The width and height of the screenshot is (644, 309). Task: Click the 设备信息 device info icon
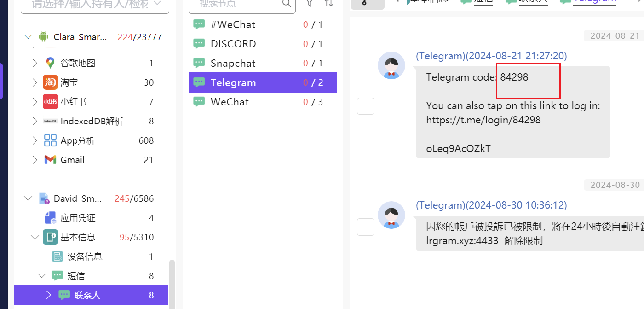57,257
